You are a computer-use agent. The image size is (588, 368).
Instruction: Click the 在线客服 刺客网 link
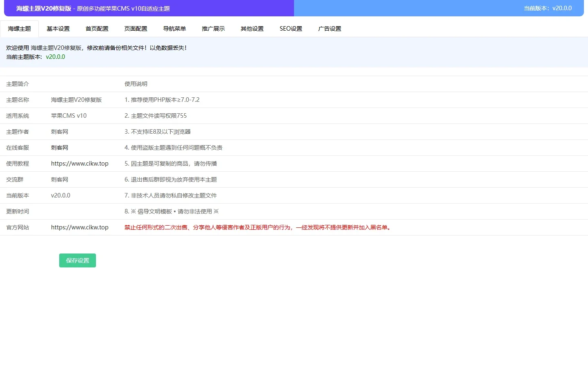coord(60,148)
